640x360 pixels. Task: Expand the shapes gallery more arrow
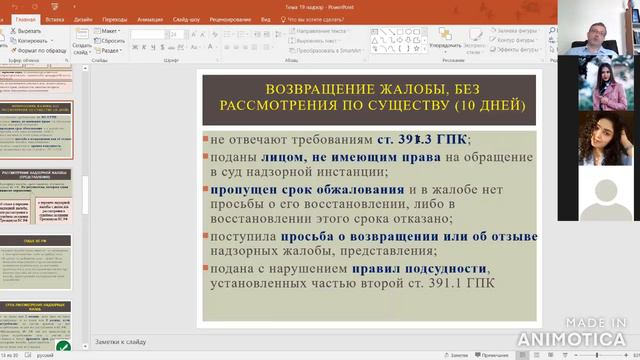424,49
